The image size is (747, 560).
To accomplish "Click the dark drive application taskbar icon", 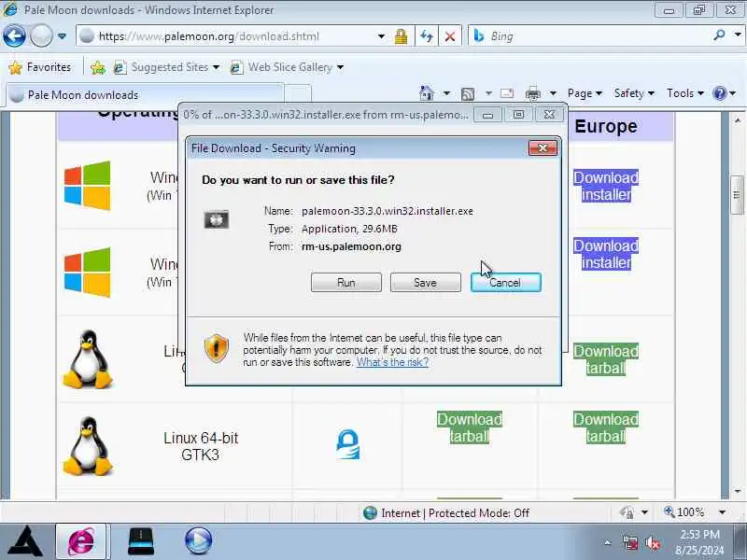I will 141,541.
